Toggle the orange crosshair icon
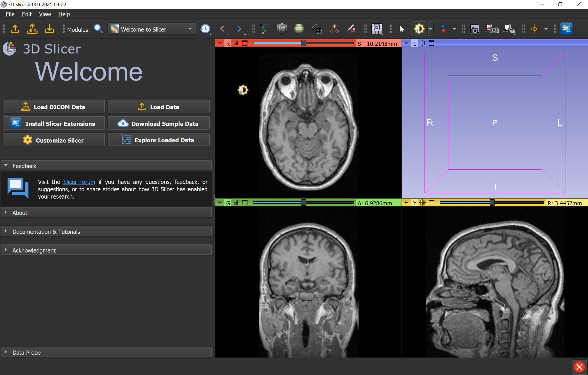The height and width of the screenshot is (375, 588). [535, 29]
